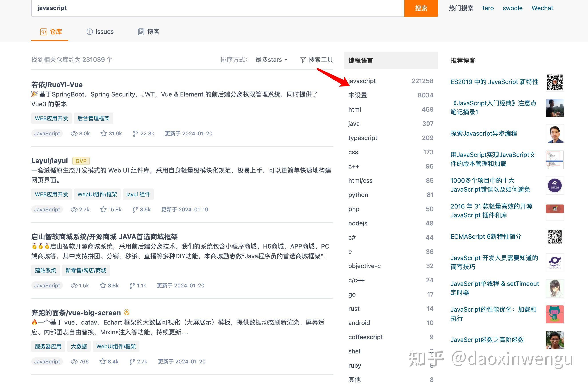Screen dimensions: 588x385
Task: Click recommended badge icon beside vue-big-screen
Action: point(127,312)
